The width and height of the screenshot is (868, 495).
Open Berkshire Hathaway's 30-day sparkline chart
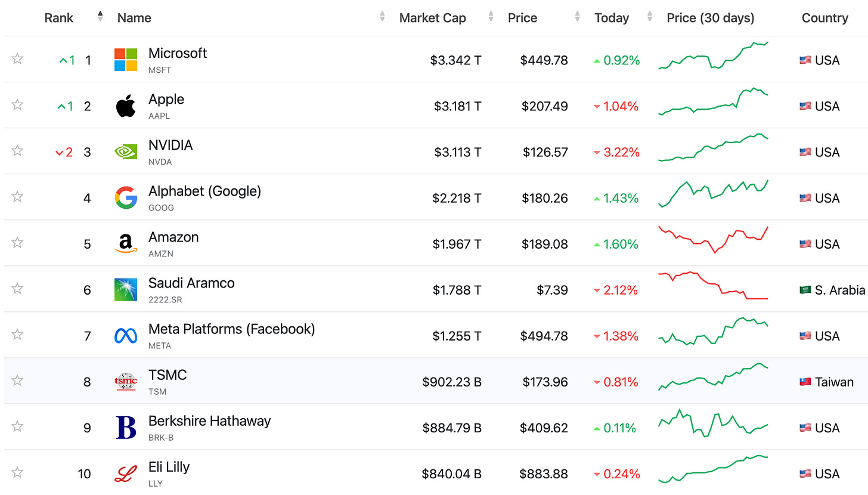coord(714,423)
